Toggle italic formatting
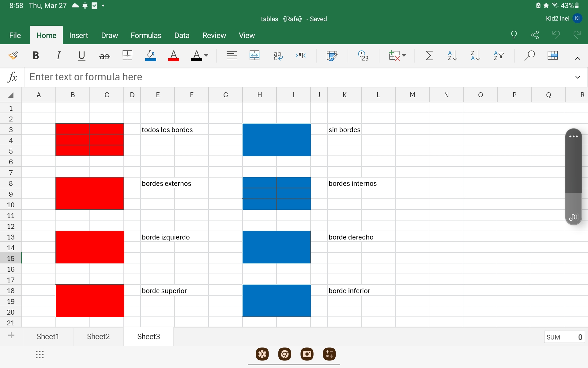Viewport: 588px width, 368px height. point(58,56)
